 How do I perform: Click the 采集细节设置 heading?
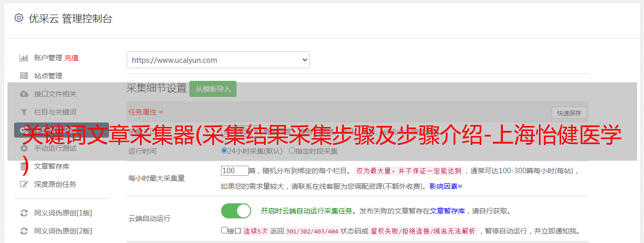click(x=156, y=88)
